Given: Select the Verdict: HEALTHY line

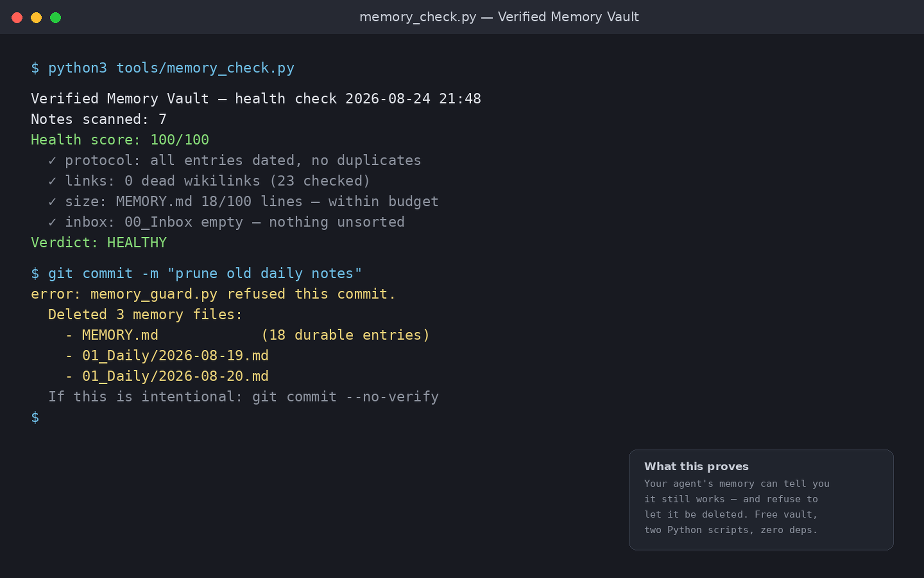Looking at the screenshot, I should (98, 243).
